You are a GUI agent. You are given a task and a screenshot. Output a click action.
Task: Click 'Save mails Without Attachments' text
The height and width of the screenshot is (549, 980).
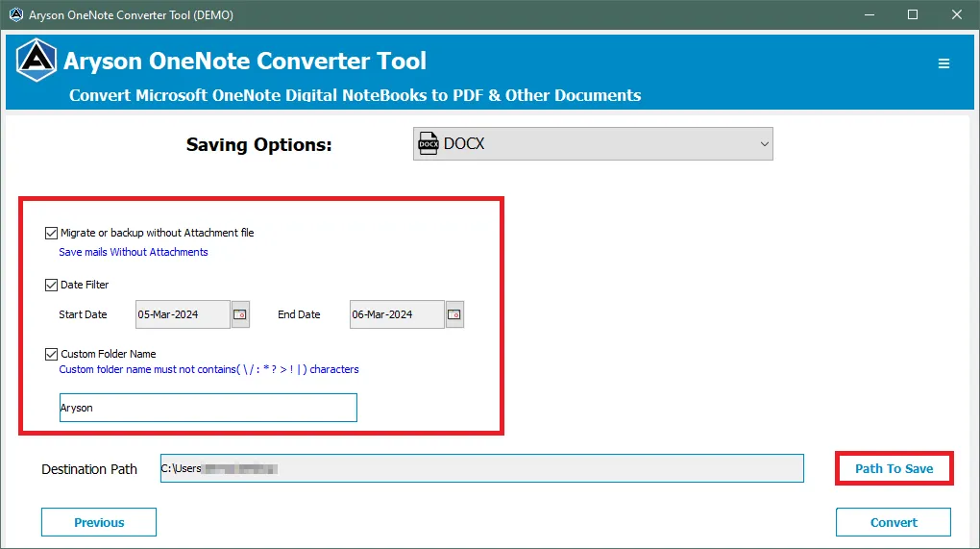[x=134, y=252]
